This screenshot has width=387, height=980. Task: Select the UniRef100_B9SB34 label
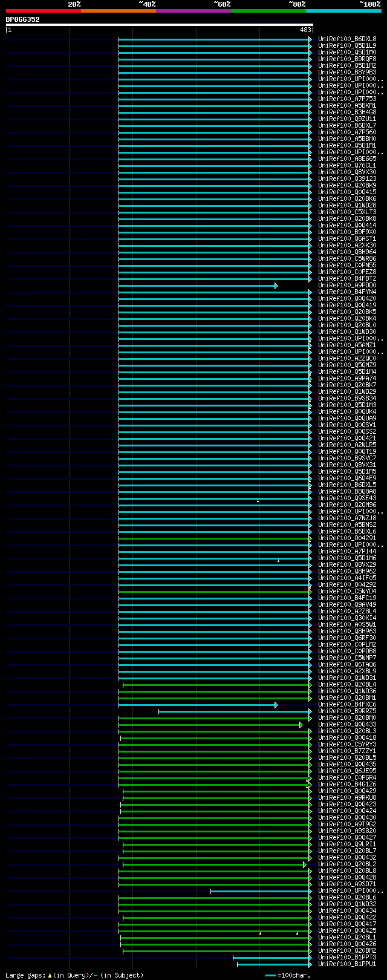(347, 398)
